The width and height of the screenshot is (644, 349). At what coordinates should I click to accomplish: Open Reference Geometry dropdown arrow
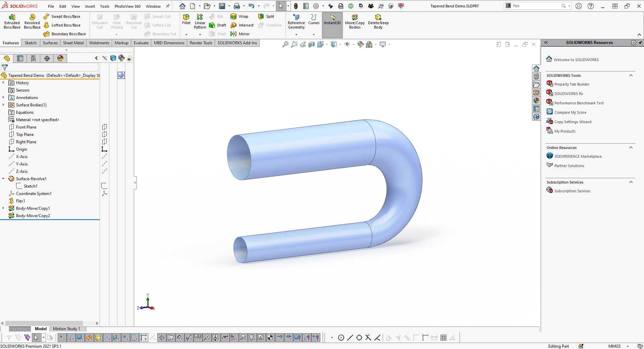click(296, 35)
